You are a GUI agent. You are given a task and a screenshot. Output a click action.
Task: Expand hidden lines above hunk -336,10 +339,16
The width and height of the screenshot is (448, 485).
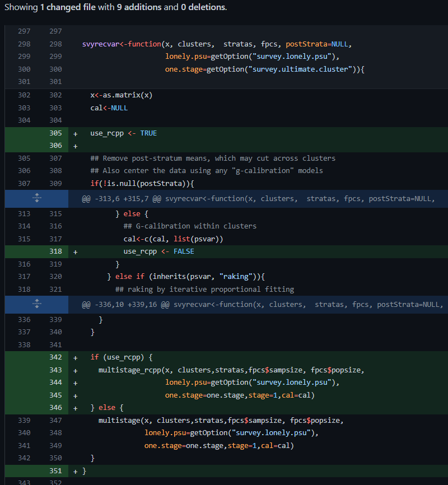pyautogui.click(x=37, y=304)
